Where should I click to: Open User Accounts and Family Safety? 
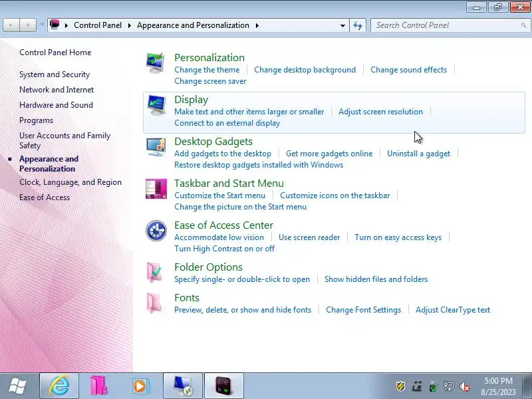(x=65, y=140)
